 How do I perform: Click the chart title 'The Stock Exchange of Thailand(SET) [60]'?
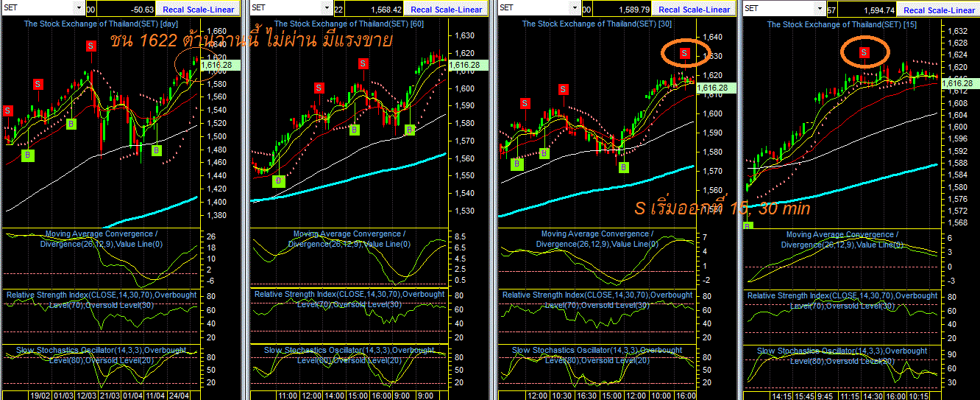(x=349, y=24)
